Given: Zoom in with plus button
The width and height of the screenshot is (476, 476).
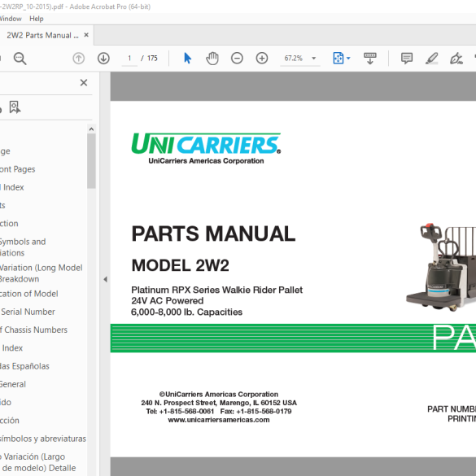Looking at the screenshot, I should pos(262,59).
